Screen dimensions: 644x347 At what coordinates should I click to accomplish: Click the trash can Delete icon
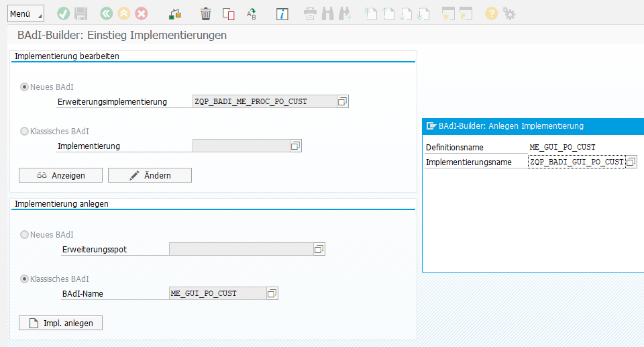(x=206, y=14)
